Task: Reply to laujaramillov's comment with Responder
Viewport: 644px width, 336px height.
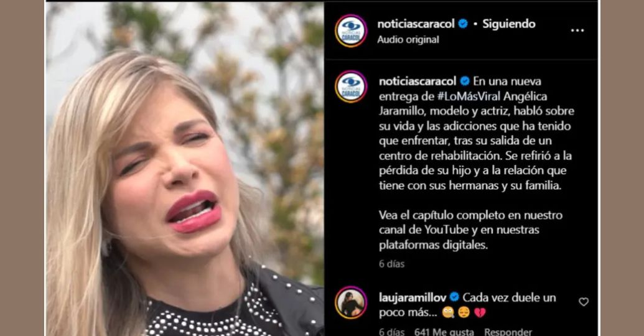Action: click(x=508, y=331)
